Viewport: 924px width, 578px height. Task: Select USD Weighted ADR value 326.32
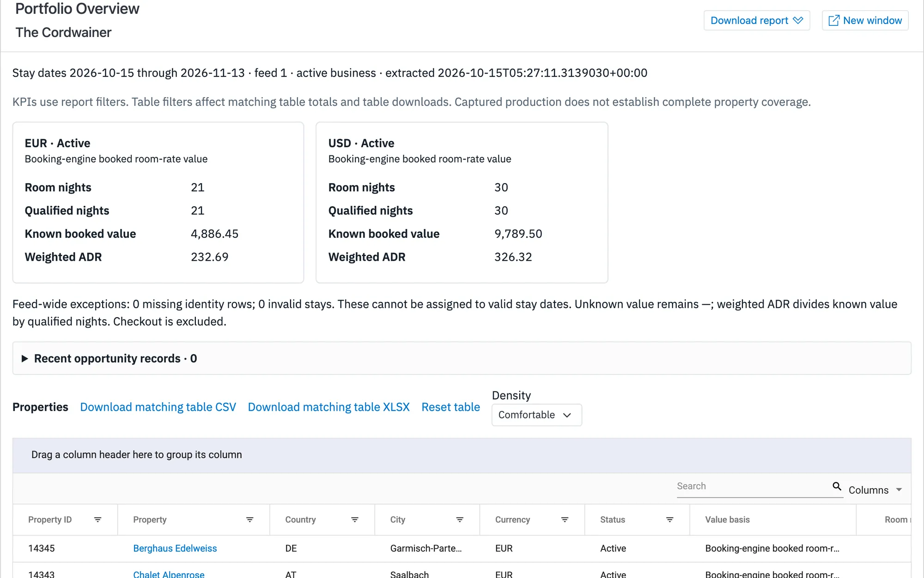pyautogui.click(x=513, y=257)
